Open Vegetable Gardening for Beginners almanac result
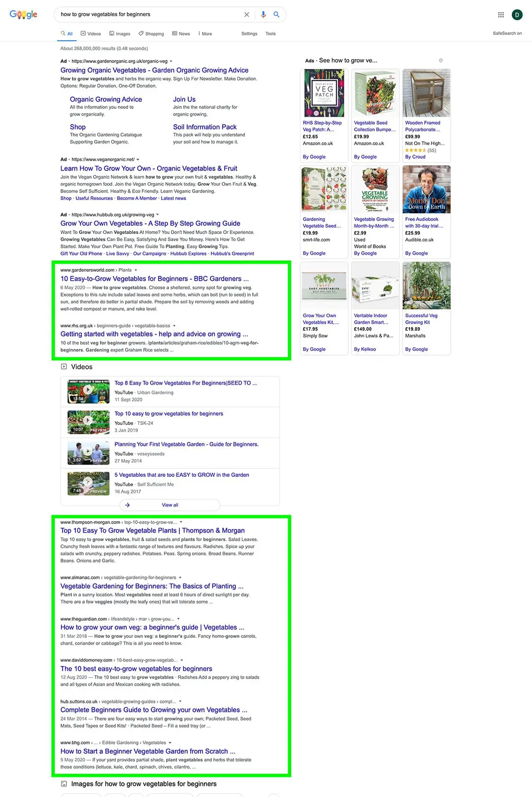 (x=152, y=586)
